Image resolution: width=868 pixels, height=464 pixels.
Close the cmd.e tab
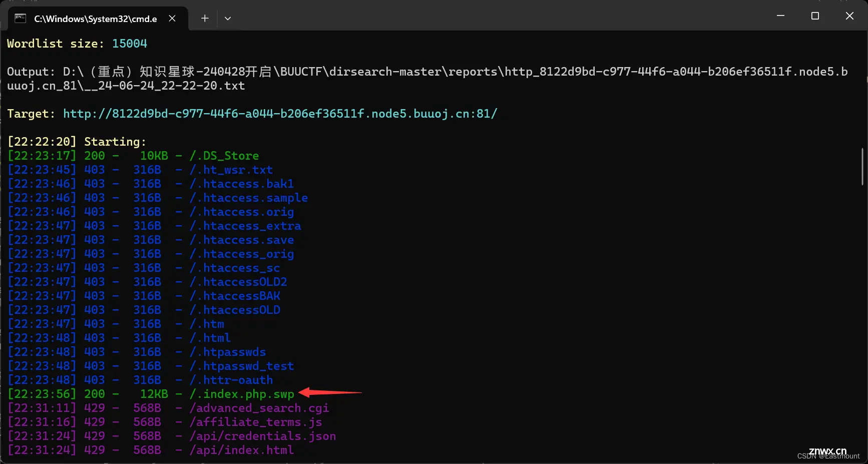[x=172, y=19]
